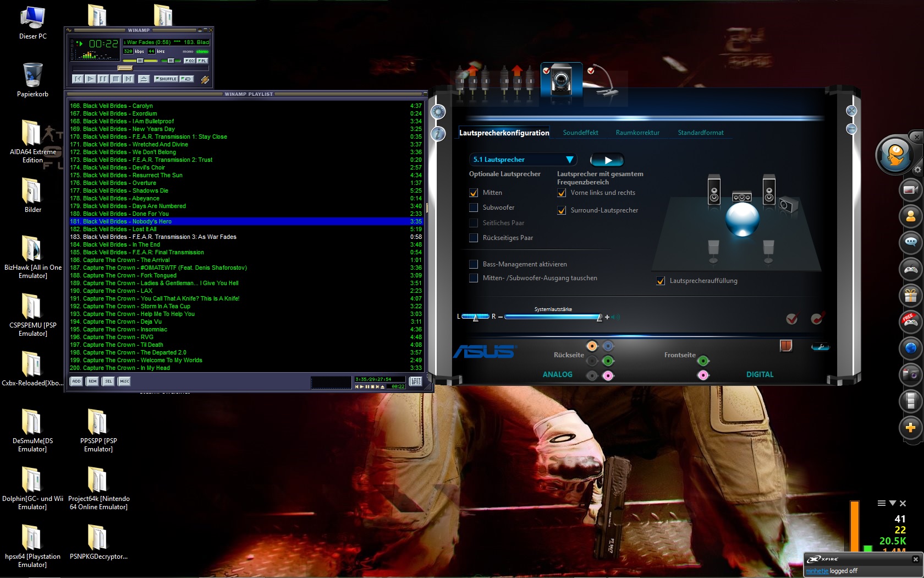The height and width of the screenshot is (578, 924).
Task: Click Winamp balance slider
Action: click(x=171, y=61)
